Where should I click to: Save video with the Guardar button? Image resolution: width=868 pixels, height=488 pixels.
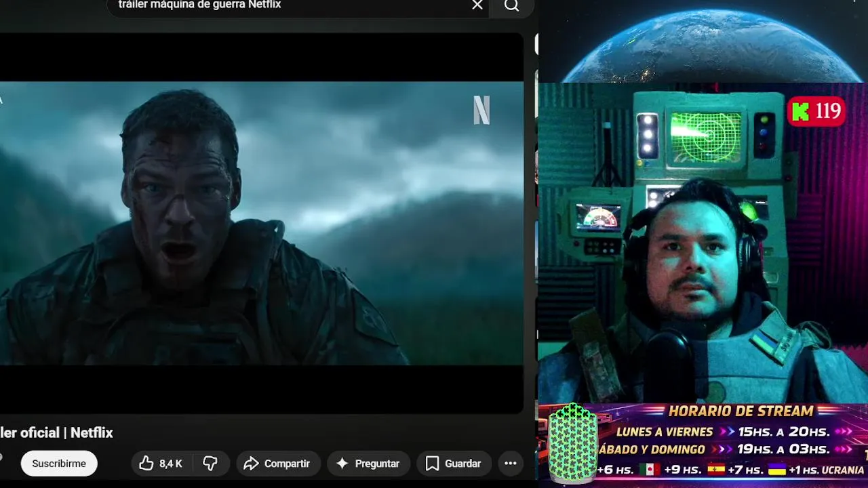tap(454, 464)
